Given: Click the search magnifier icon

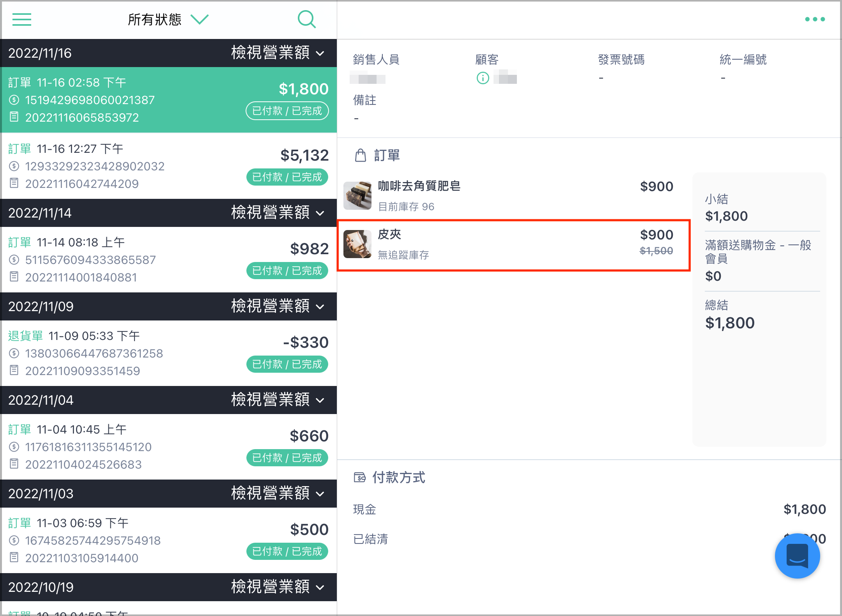Looking at the screenshot, I should pos(307,19).
